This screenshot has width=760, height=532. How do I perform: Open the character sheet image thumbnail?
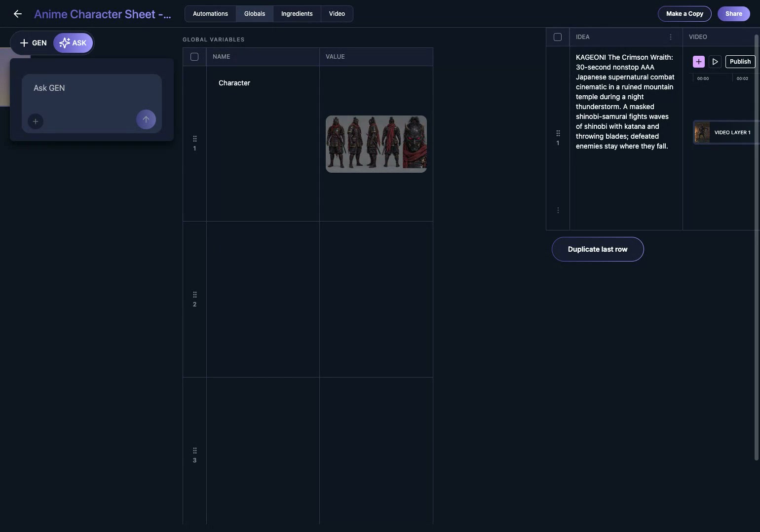[x=376, y=144]
